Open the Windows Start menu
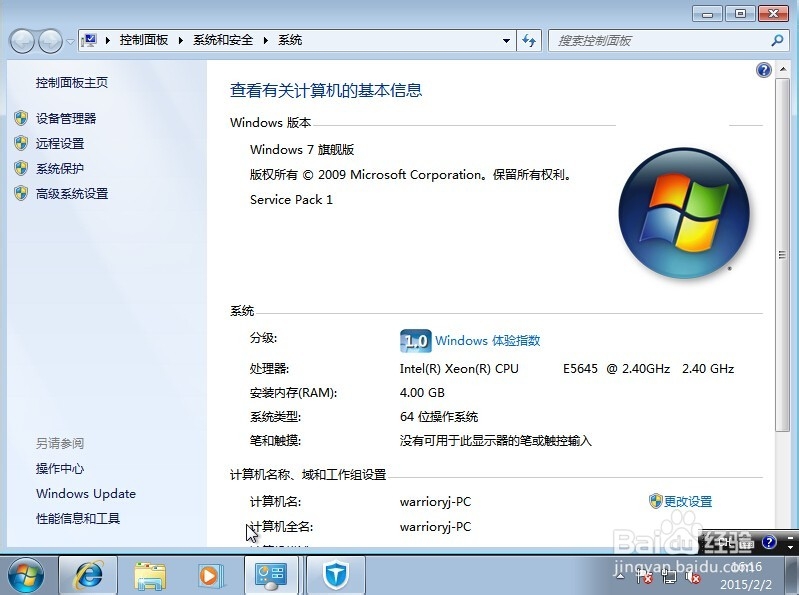Screen dimensions: 799x595 (x=25, y=576)
